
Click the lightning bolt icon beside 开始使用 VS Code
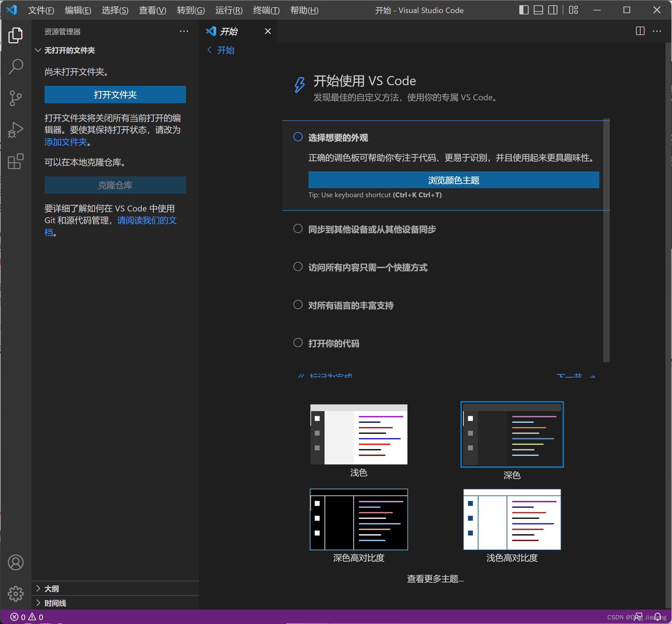[299, 85]
